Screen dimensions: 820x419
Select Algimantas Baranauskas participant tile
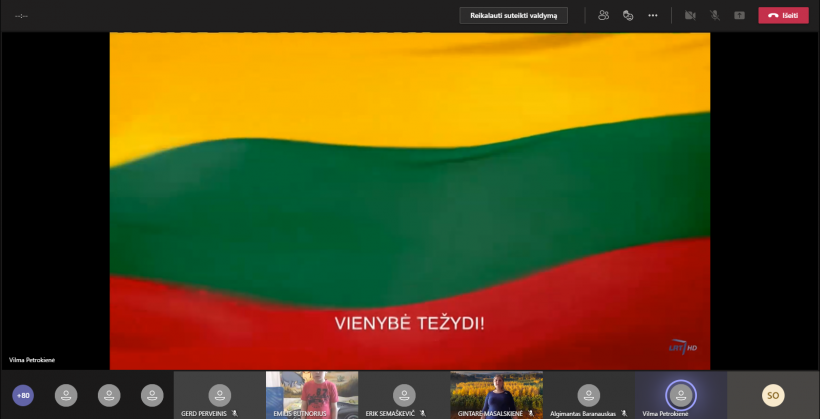(x=589, y=395)
